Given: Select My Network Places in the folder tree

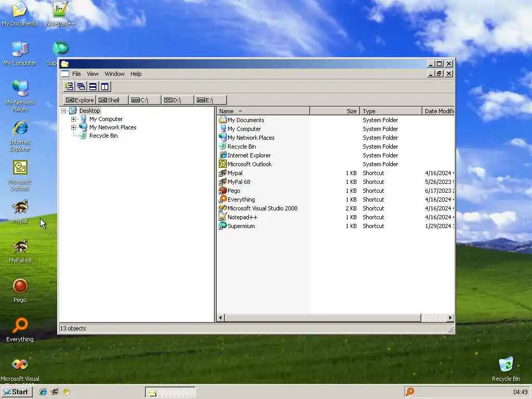Looking at the screenshot, I should [x=113, y=127].
